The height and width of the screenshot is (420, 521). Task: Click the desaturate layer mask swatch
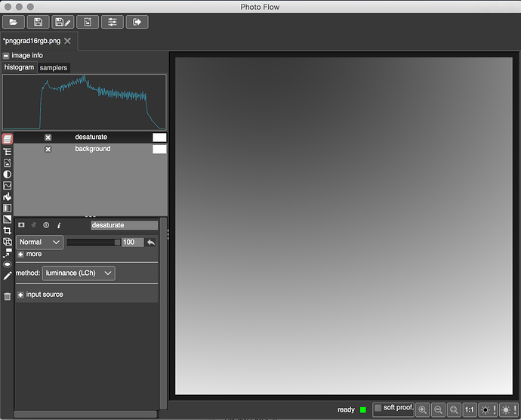[x=159, y=137]
